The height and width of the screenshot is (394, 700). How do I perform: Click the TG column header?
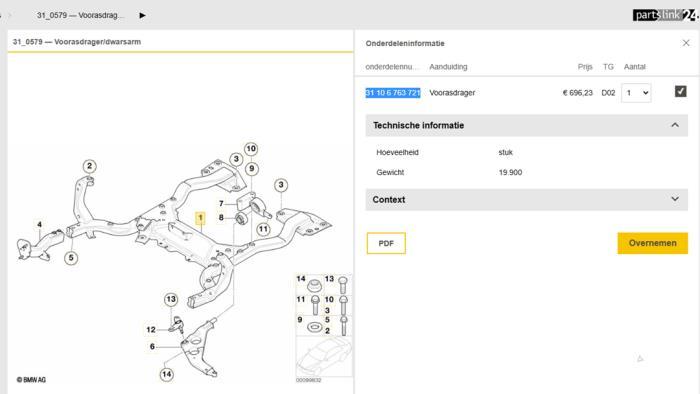point(608,66)
